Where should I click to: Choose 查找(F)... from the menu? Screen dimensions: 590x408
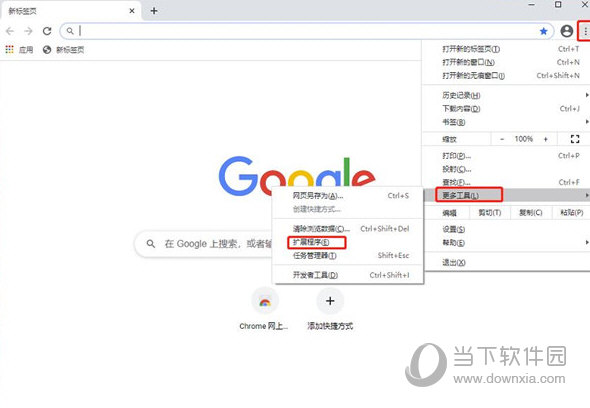point(505,182)
